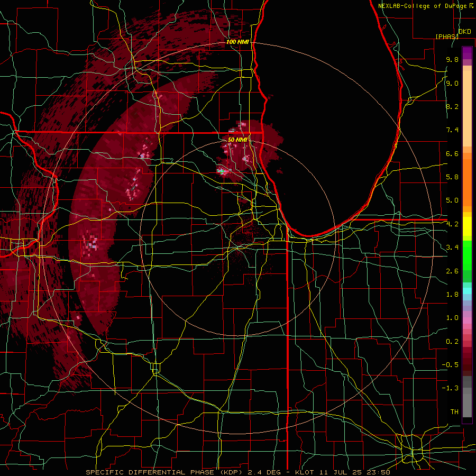Click the "100 NMI" range ring label
This screenshot has width=476, height=476.
coord(237,42)
